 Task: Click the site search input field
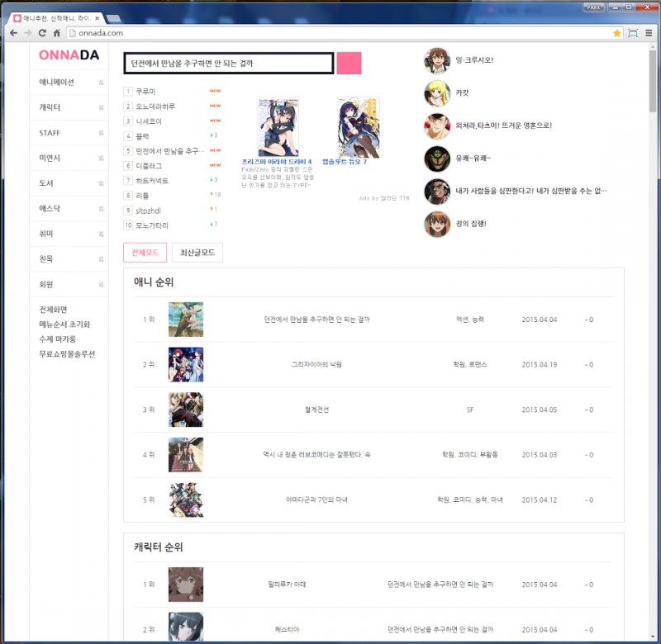228,64
